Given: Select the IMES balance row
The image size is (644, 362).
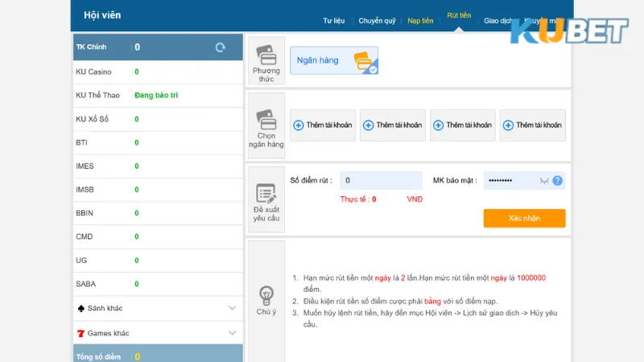Looking at the screenshot, I should (158, 166).
